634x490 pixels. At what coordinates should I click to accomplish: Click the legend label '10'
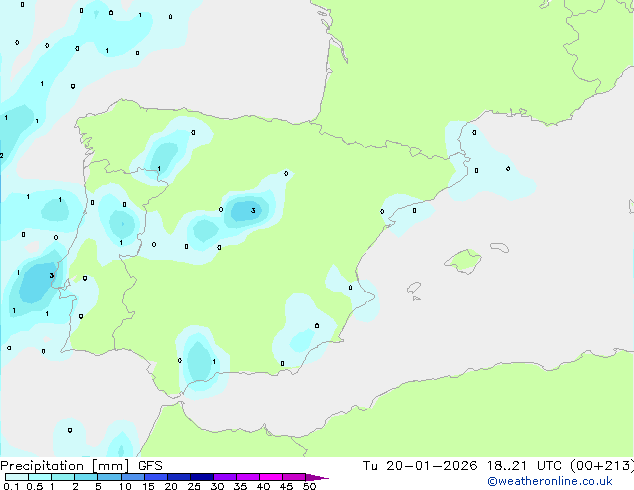[125, 486]
